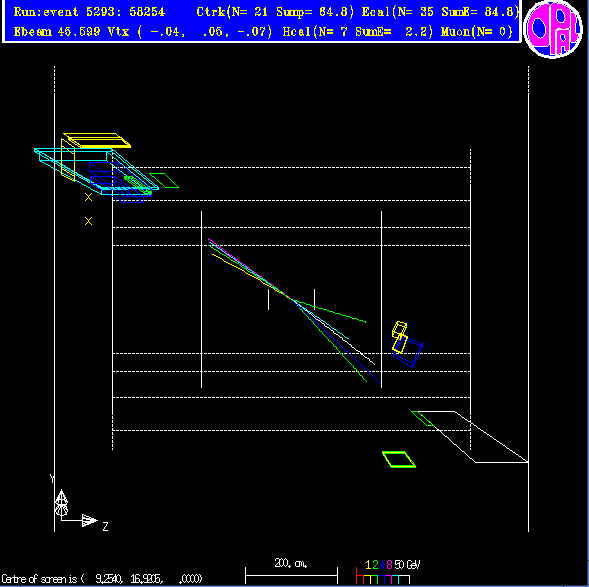
Task: Click the green parallelogram near top dashed line
Action: click(164, 180)
